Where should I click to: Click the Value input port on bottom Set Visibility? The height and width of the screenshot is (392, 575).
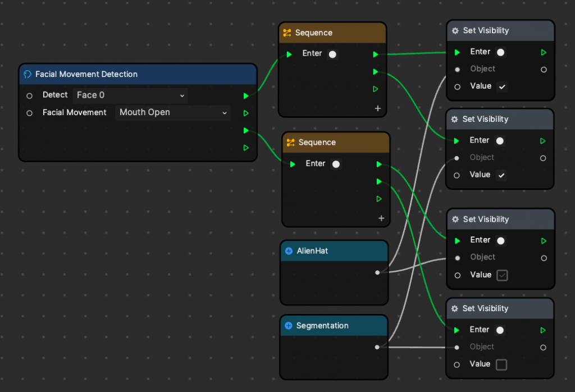coord(457,365)
